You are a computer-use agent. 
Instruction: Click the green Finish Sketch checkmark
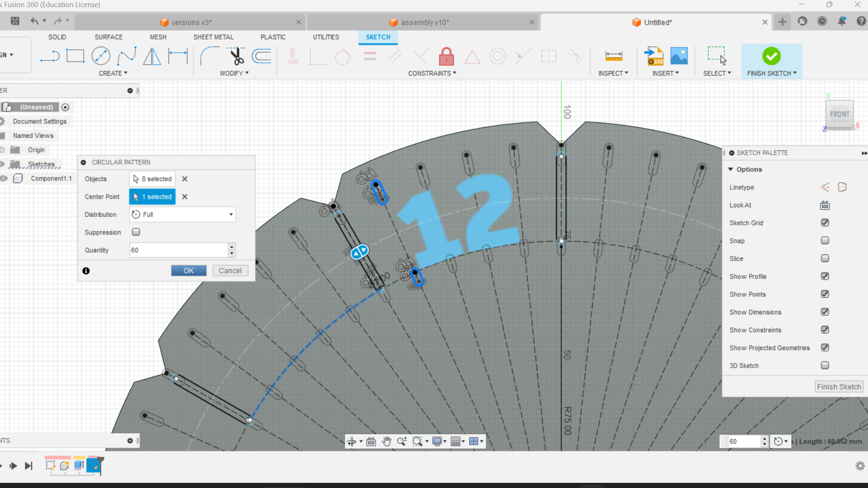tap(771, 56)
